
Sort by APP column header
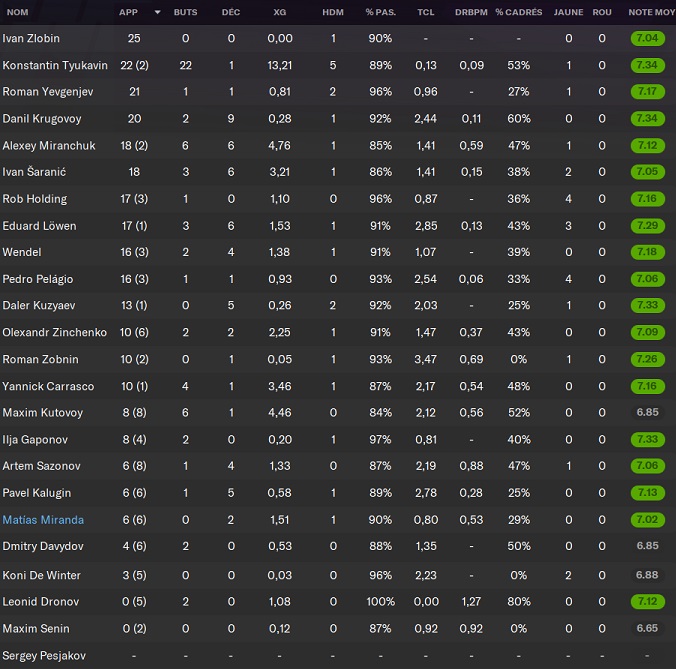point(128,12)
